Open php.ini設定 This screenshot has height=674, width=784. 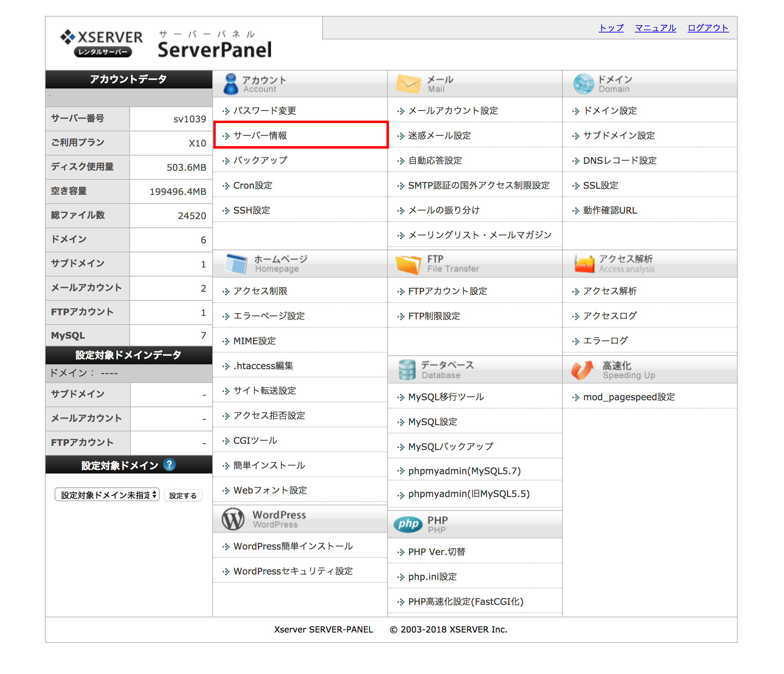click(432, 577)
